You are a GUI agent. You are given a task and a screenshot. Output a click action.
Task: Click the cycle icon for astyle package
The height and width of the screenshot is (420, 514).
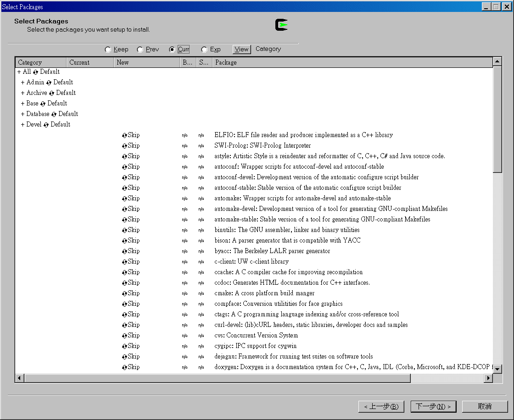[124, 156]
